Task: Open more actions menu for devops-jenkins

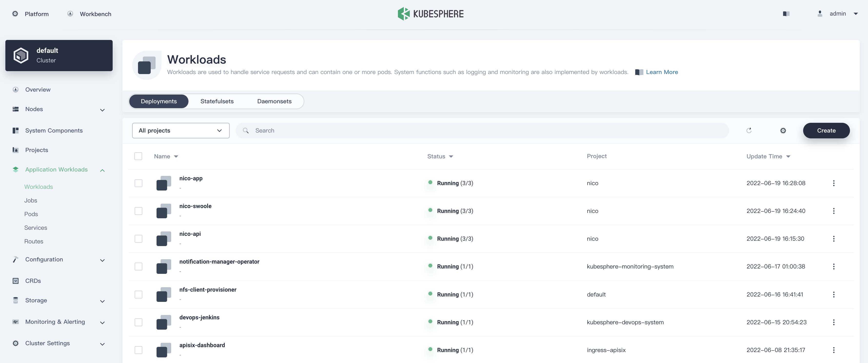Action: coord(834,322)
